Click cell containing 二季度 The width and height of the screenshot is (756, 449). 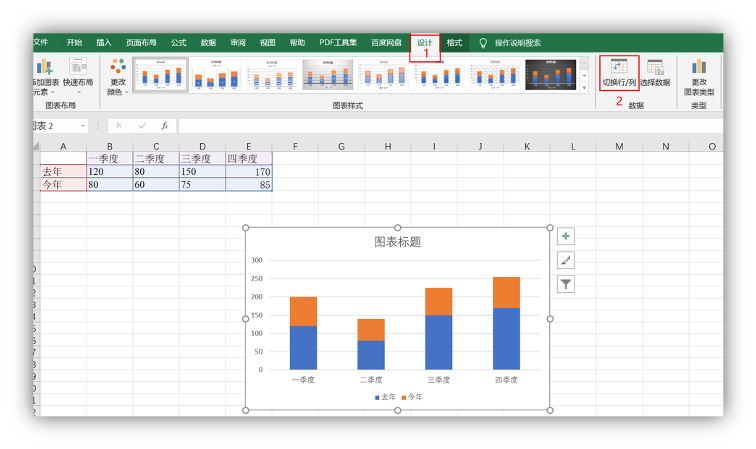pos(156,158)
